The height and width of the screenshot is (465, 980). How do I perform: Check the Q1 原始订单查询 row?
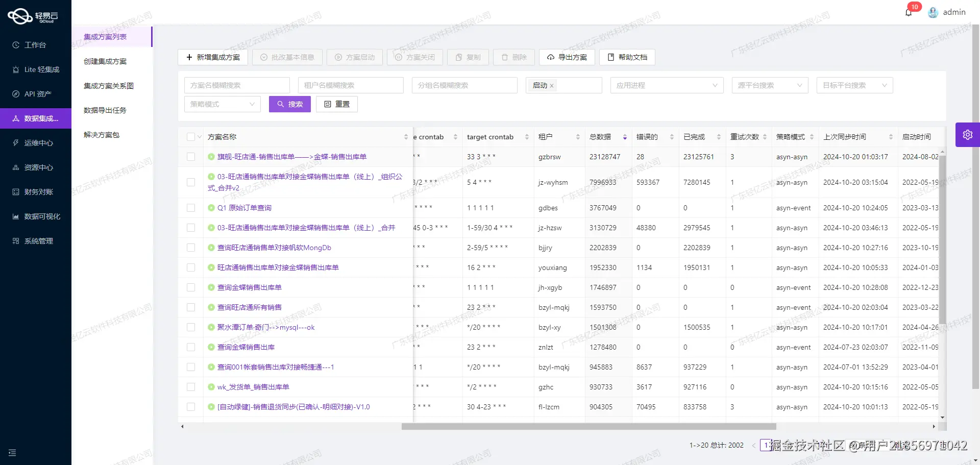coord(191,208)
